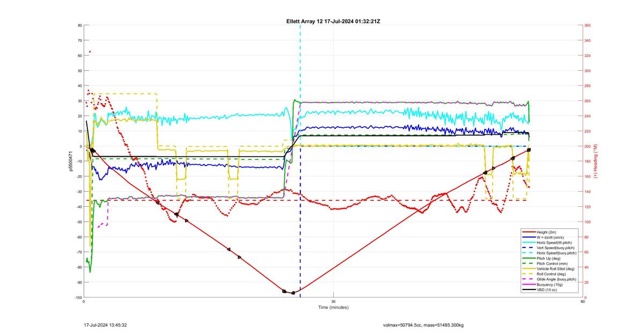This screenshot has height=334, width=644.
Task: Click the right heading axis tick label 200
Action: tap(587, 146)
